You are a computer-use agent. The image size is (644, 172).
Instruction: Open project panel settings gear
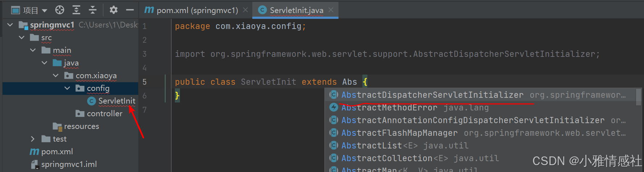(114, 10)
